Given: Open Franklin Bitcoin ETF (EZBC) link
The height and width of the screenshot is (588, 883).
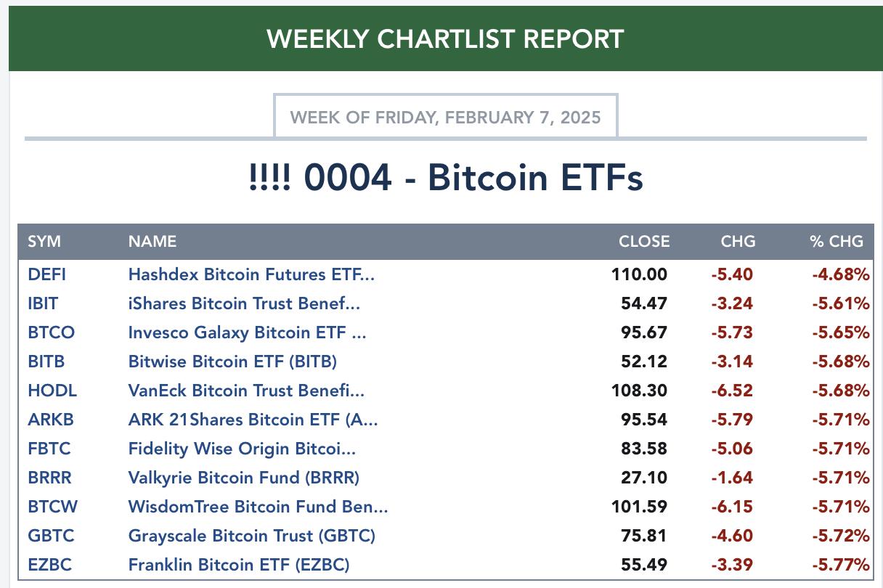Looking at the screenshot, I should click(x=239, y=565).
